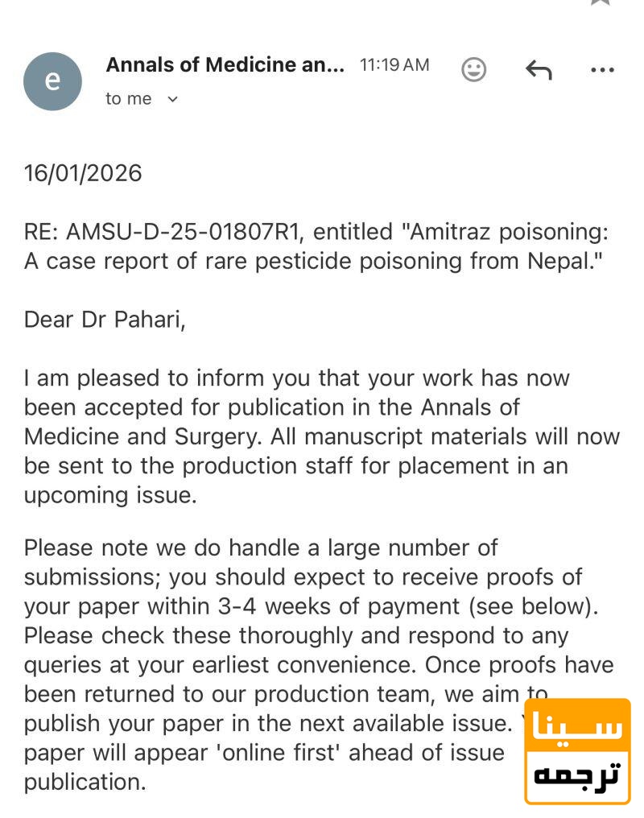Tap the 11:19 AM timestamp

tap(394, 64)
